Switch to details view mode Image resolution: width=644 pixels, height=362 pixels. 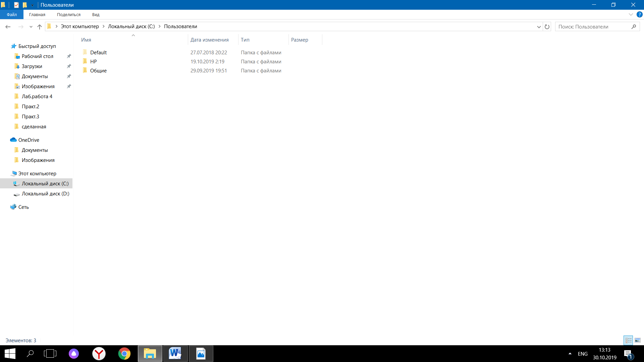[x=628, y=340]
